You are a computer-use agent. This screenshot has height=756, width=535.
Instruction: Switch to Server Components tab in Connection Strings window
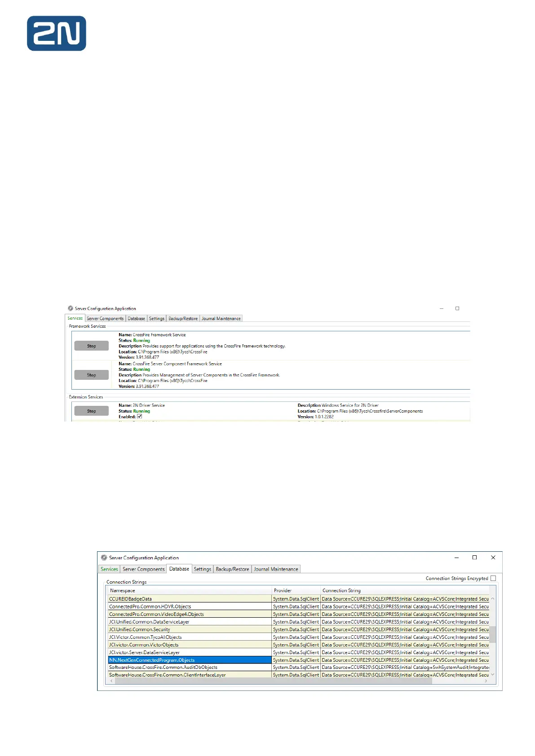(x=144, y=569)
